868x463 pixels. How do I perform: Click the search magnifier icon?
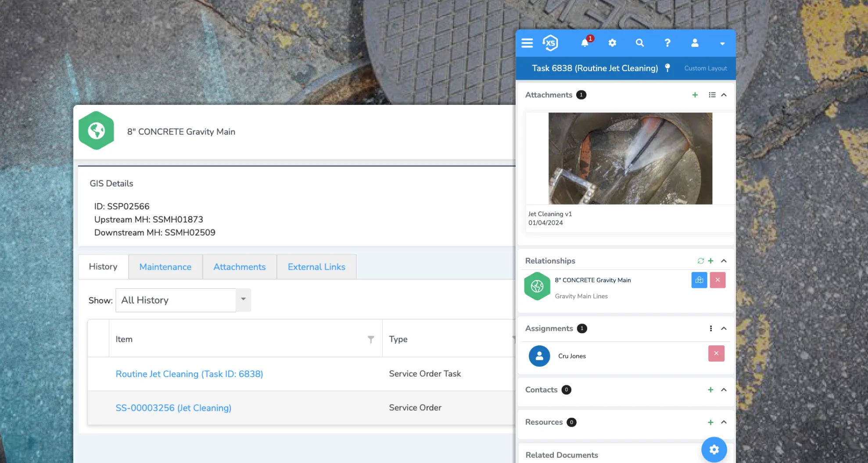pyautogui.click(x=640, y=43)
